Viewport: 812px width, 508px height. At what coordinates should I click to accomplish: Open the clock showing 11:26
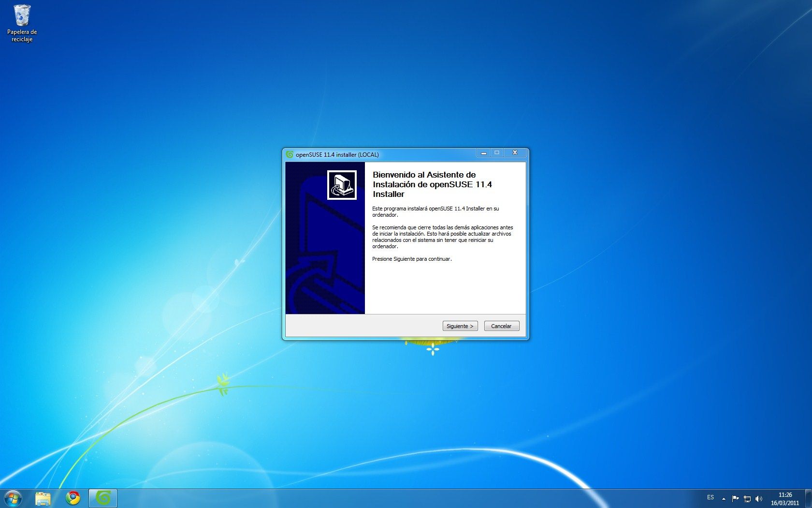tap(785, 499)
